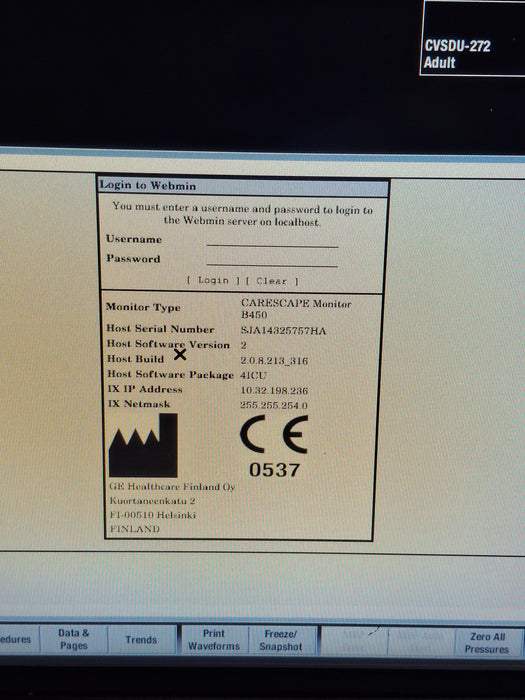Image resolution: width=525 pixels, height=700 pixels.
Task: Click the Username label
Action: click(x=134, y=239)
